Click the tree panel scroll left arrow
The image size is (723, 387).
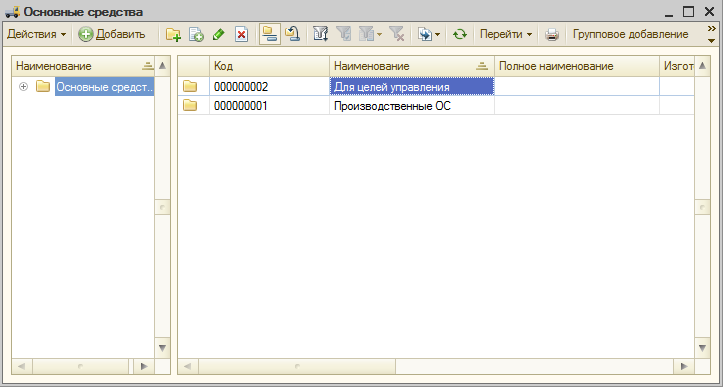(x=21, y=367)
